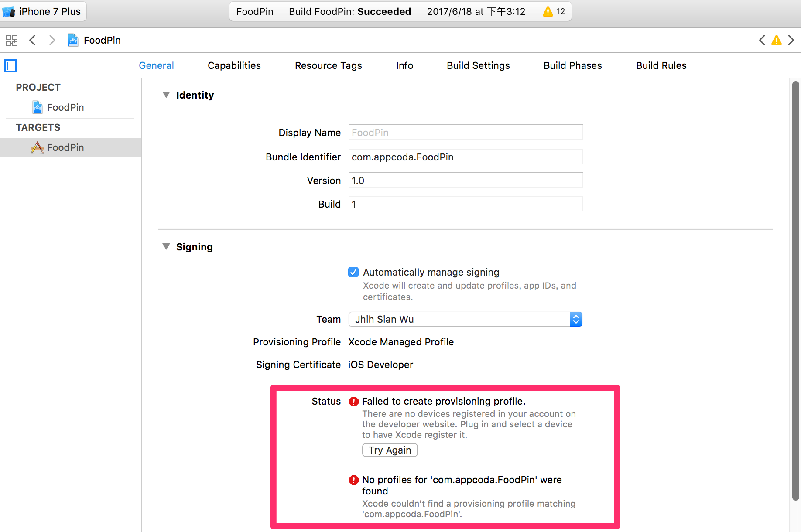Open the related items grid menu

click(12, 41)
